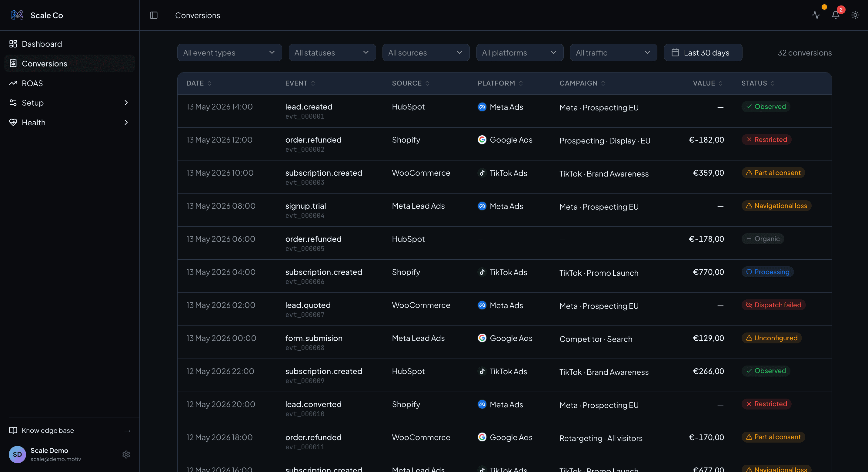Click Partial consent badge of evt_000003
Viewport: 868px width, 472px height.
773,173
